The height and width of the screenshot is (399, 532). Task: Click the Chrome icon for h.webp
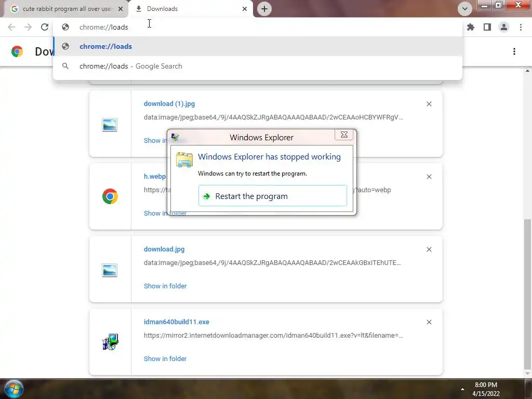pyautogui.click(x=110, y=196)
